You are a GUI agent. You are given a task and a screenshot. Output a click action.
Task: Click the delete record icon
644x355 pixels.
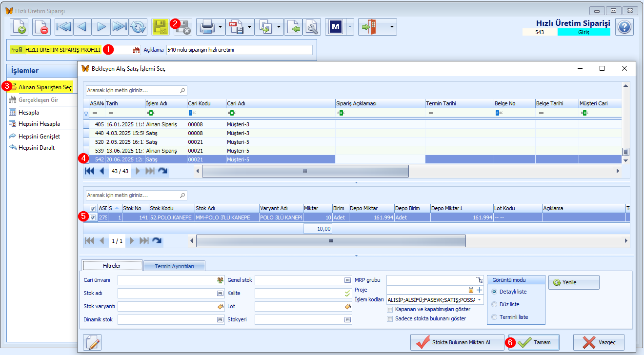pos(41,27)
